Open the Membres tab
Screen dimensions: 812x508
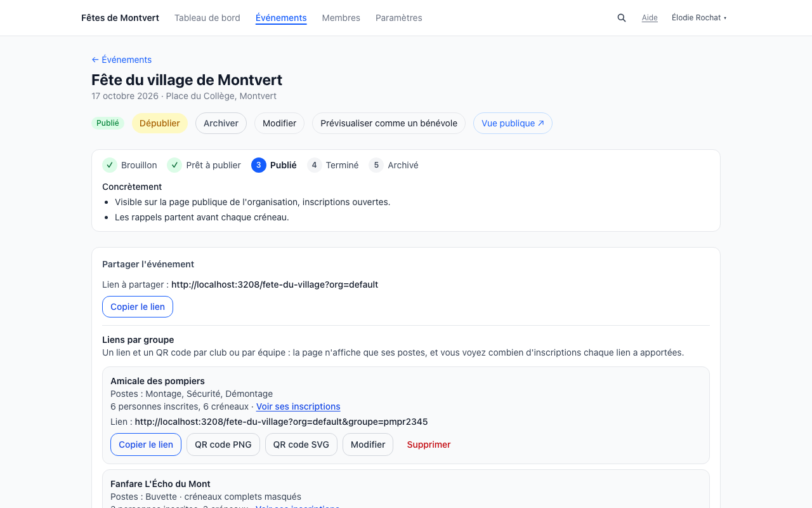click(x=341, y=18)
